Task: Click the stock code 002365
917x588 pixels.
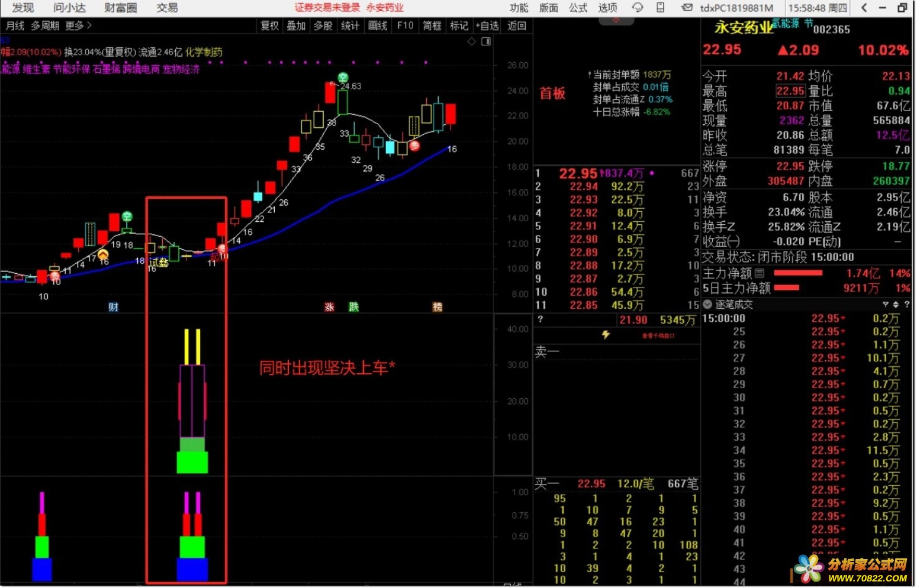Action: [x=832, y=29]
